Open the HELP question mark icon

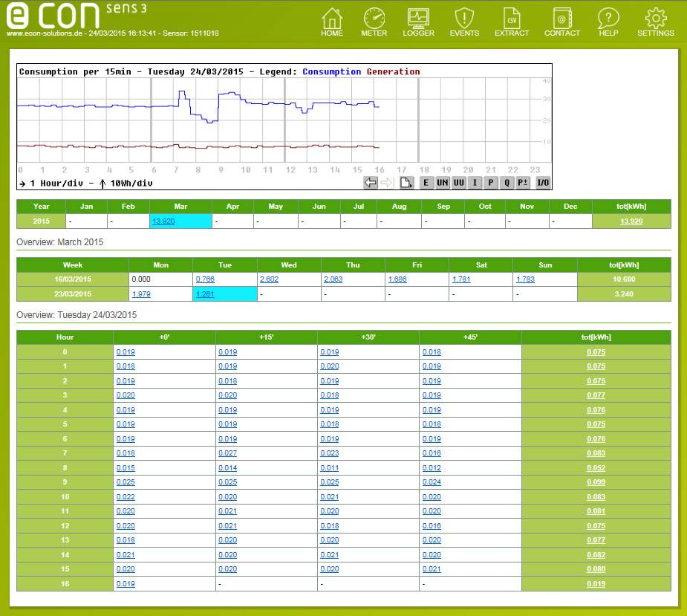pos(608,22)
